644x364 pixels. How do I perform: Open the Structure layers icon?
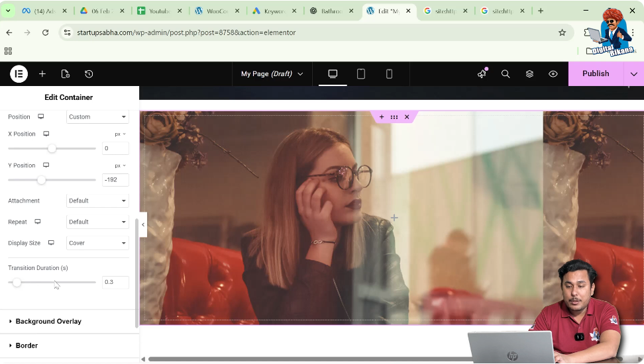click(529, 74)
